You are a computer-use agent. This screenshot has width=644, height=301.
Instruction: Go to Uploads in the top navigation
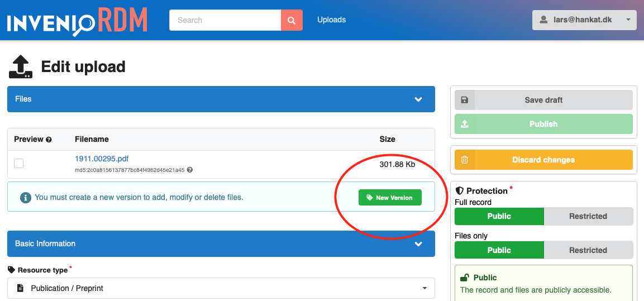coord(331,20)
